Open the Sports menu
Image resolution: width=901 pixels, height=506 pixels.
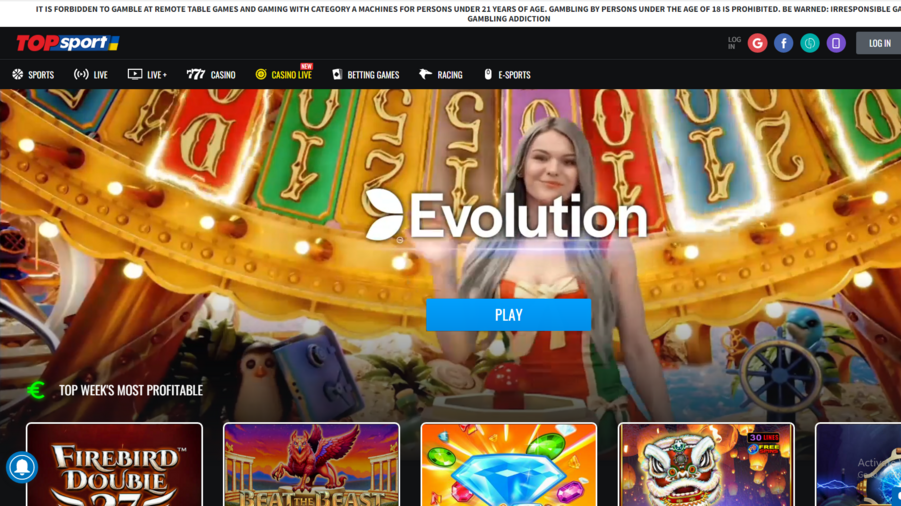(33, 75)
